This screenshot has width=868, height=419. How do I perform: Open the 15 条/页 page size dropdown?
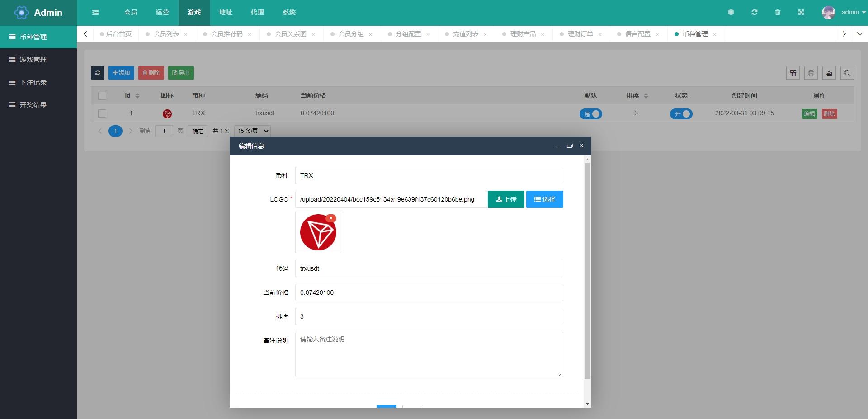click(253, 131)
